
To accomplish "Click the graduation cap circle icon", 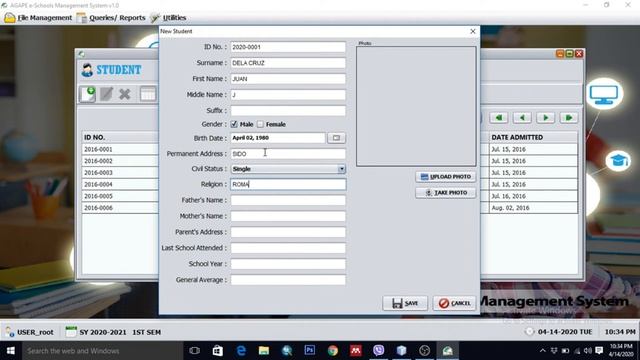I will click(618, 161).
